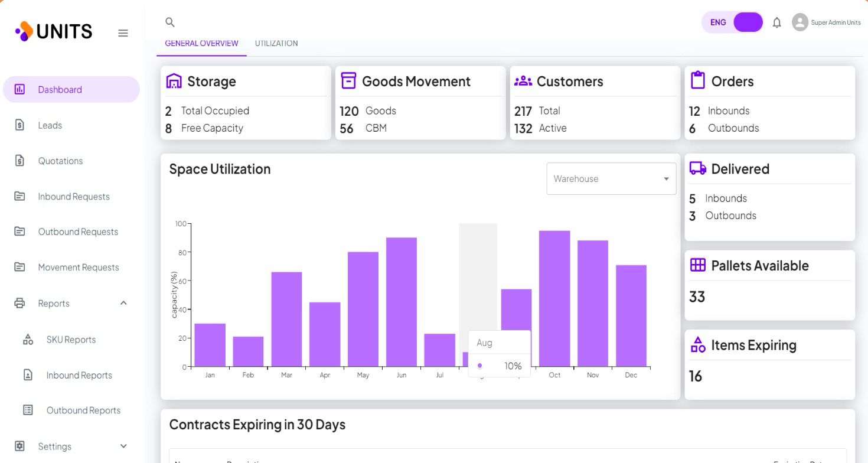Click the 10% tooltip value
Image resolution: width=868 pixels, height=463 pixels.
click(x=513, y=366)
